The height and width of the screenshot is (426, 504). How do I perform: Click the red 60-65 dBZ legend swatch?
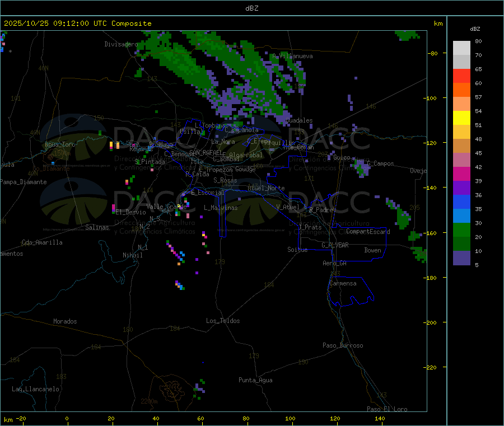tap(461, 76)
